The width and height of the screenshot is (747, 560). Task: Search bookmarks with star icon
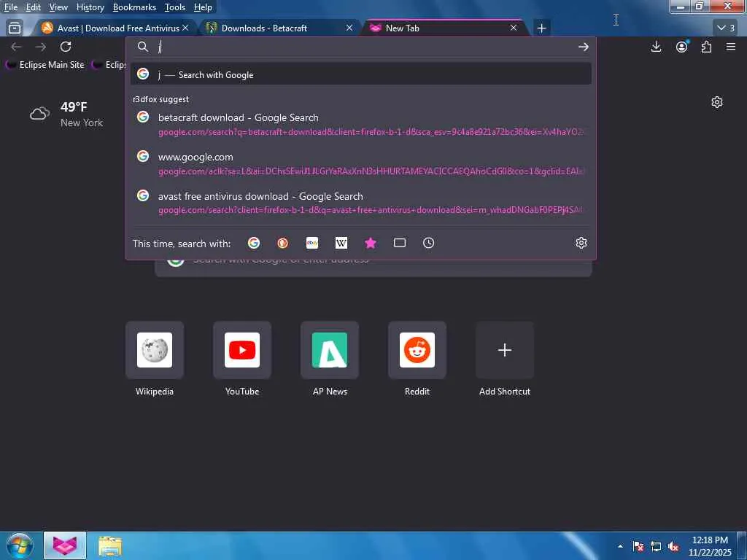pos(371,244)
